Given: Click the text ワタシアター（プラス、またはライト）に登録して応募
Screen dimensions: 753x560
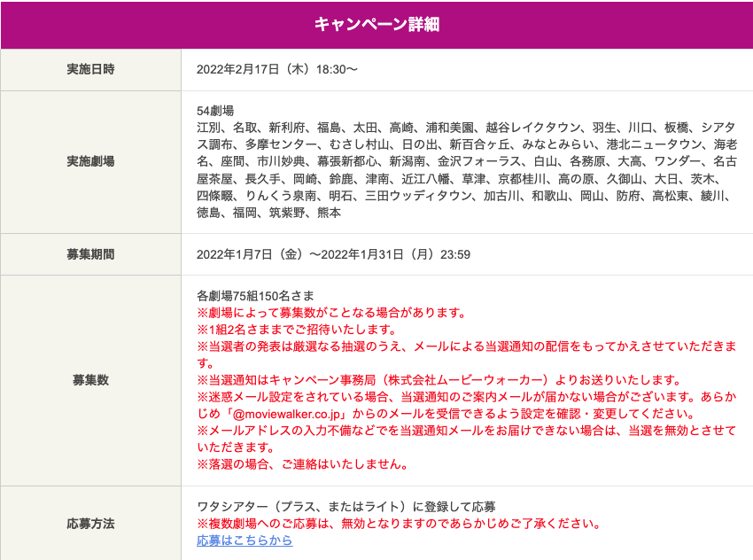Looking at the screenshot, I should click(345, 507).
